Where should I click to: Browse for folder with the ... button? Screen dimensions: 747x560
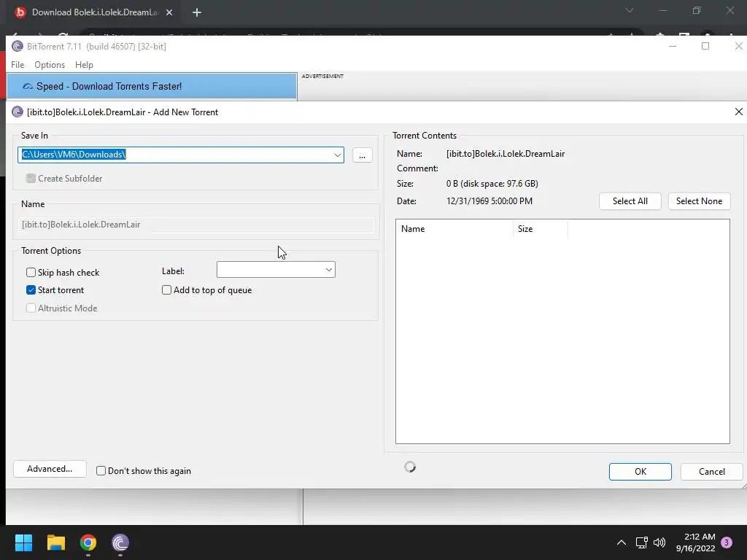coord(363,155)
